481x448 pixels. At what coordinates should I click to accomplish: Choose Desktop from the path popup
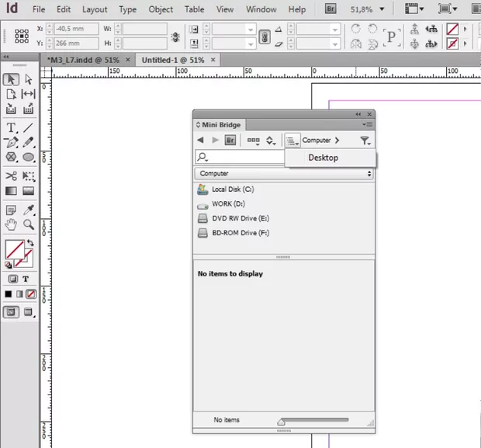(x=323, y=158)
